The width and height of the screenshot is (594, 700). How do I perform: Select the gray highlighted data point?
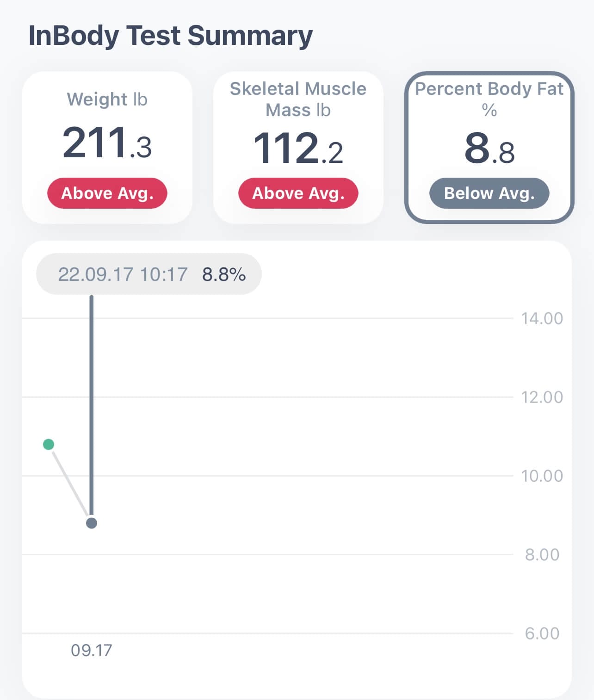click(x=92, y=523)
